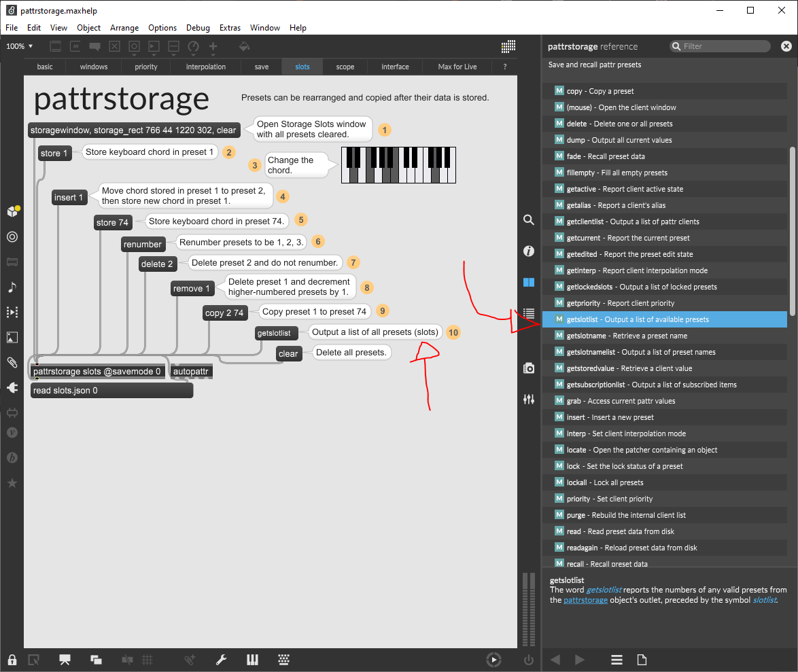Click the piano-keys icon in bottom toolbar
The width and height of the screenshot is (798, 672).
(252, 660)
